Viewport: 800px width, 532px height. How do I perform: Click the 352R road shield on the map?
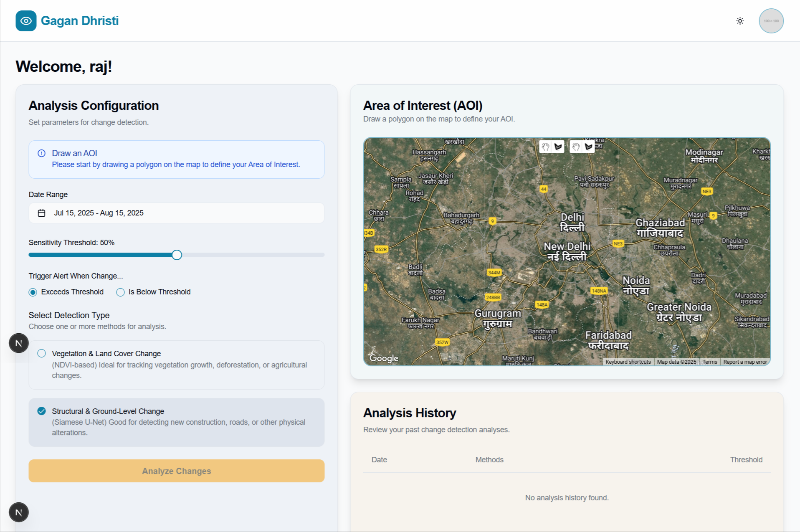(381, 249)
